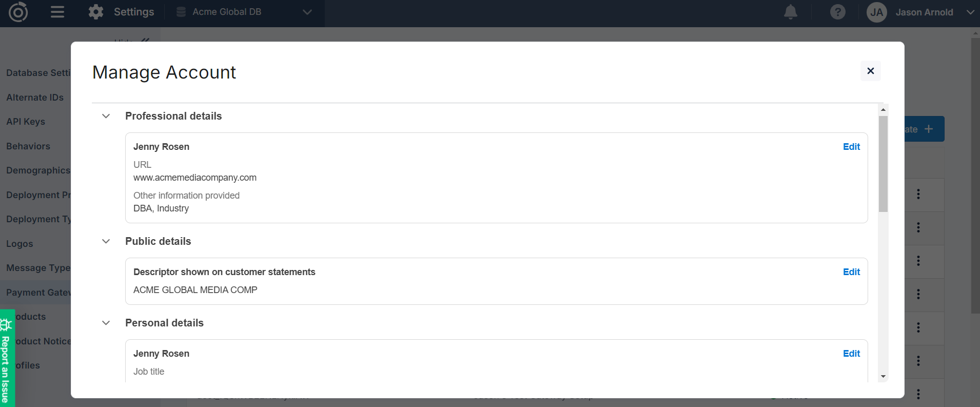Close the Manage Account dialog
The height and width of the screenshot is (407, 980).
[870, 71]
